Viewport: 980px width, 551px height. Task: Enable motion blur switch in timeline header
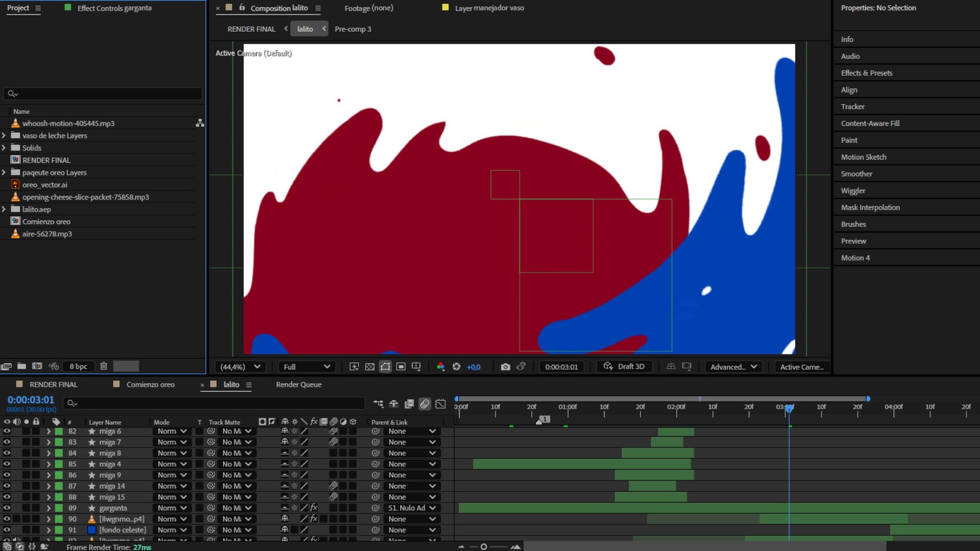(424, 403)
